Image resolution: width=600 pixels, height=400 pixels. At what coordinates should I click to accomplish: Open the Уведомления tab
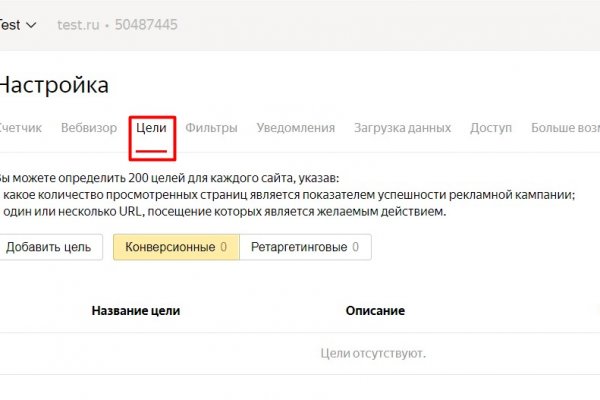point(295,128)
